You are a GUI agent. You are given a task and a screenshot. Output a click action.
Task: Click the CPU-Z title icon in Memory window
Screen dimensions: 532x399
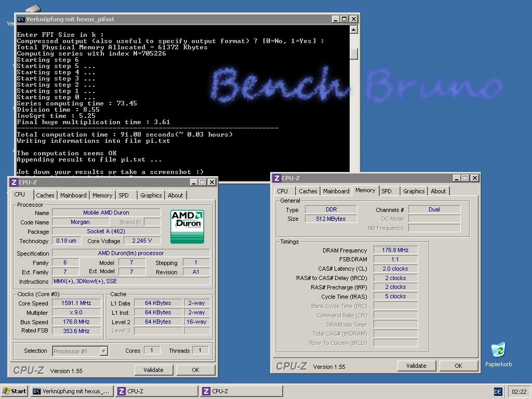click(x=277, y=178)
